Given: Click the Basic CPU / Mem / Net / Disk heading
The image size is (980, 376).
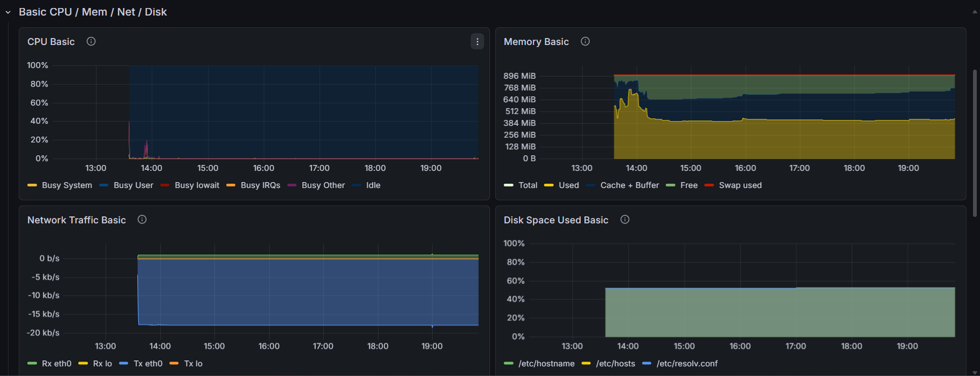Looking at the screenshot, I should [x=93, y=12].
